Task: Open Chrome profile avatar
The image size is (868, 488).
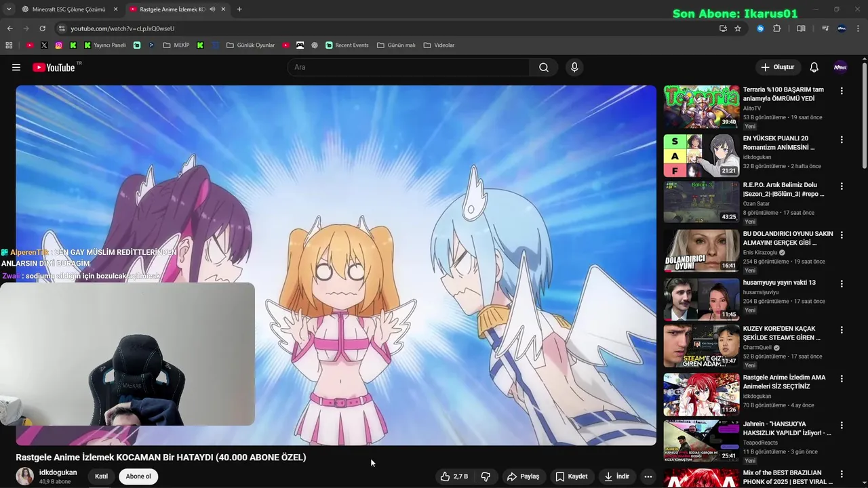Action: pyautogui.click(x=842, y=28)
